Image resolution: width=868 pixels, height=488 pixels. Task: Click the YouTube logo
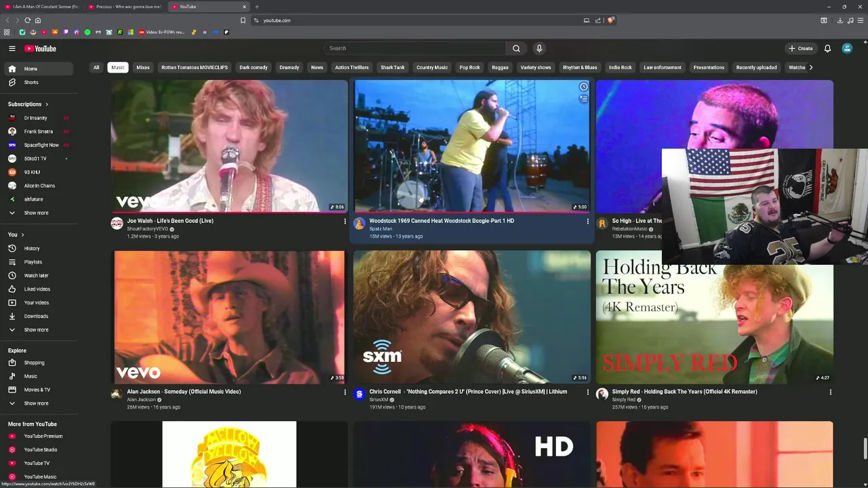[x=41, y=48]
